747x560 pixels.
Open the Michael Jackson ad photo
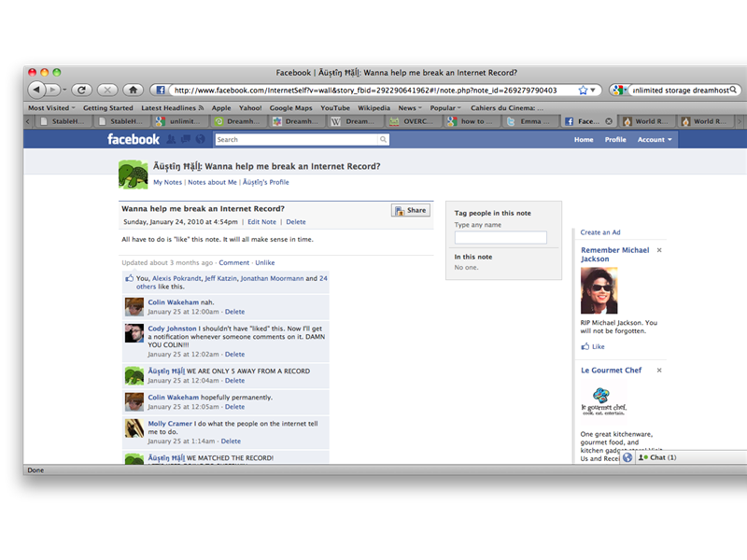click(599, 290)
